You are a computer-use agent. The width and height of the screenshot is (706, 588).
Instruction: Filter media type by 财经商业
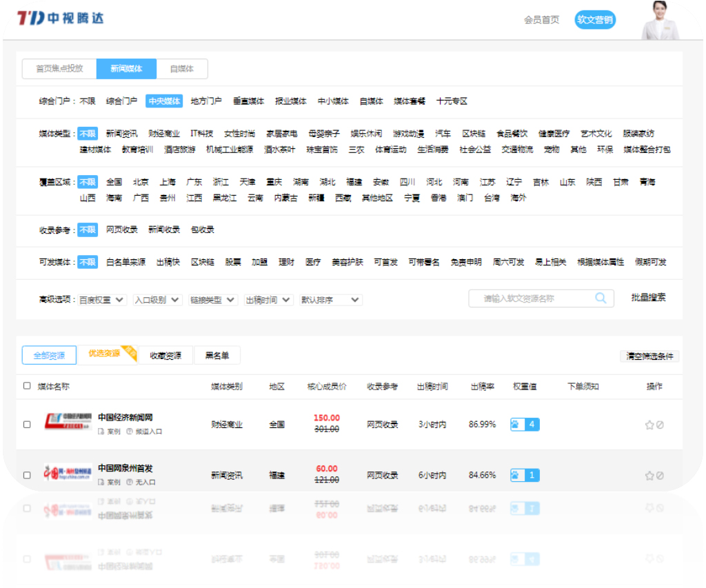164,133
